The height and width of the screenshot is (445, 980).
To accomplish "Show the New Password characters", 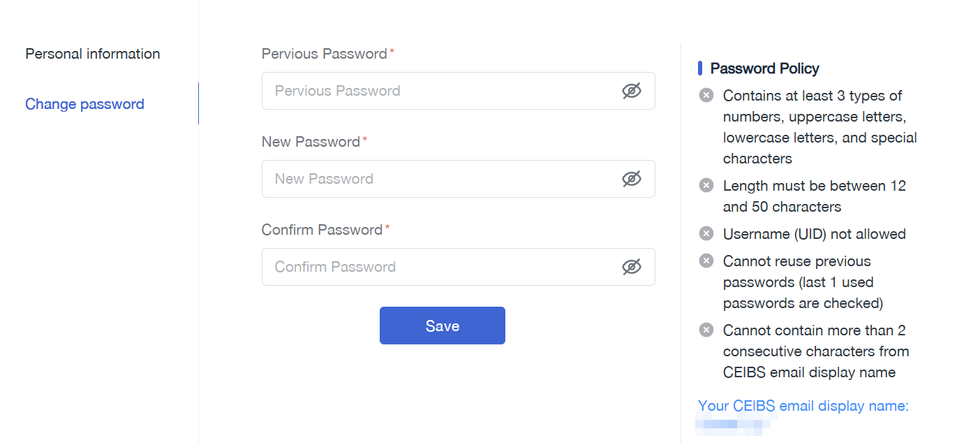I will tap(632, 179).
